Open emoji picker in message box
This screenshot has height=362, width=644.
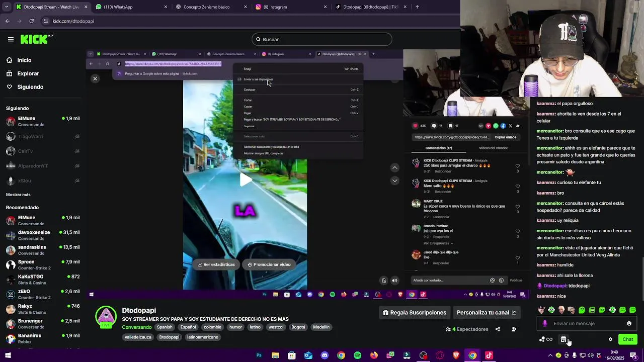[629, 323]
